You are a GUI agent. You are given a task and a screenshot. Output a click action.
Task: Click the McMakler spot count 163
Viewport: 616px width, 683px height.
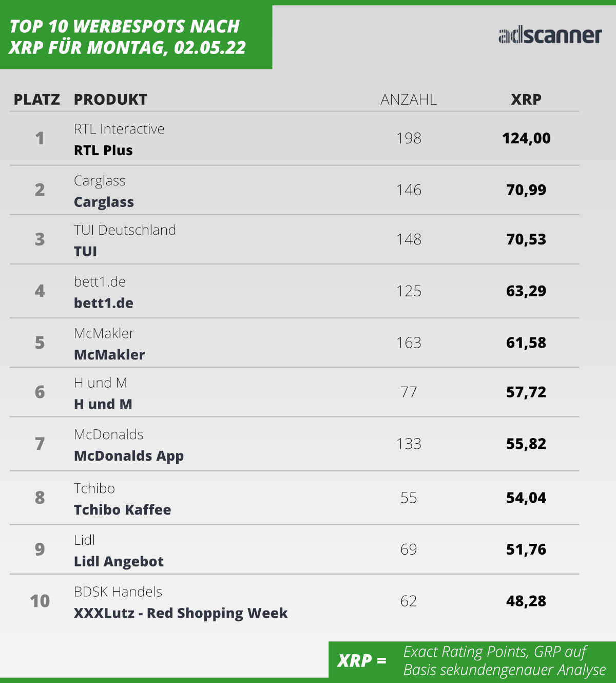click(409, 343)
